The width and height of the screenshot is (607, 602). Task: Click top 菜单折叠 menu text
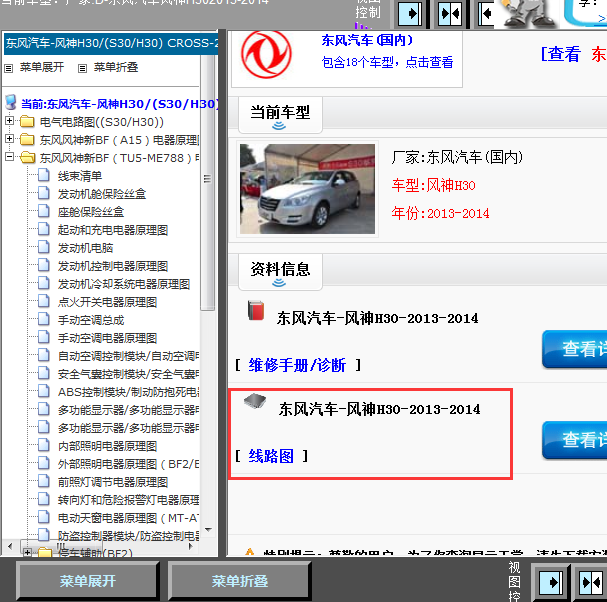(116, 67)
